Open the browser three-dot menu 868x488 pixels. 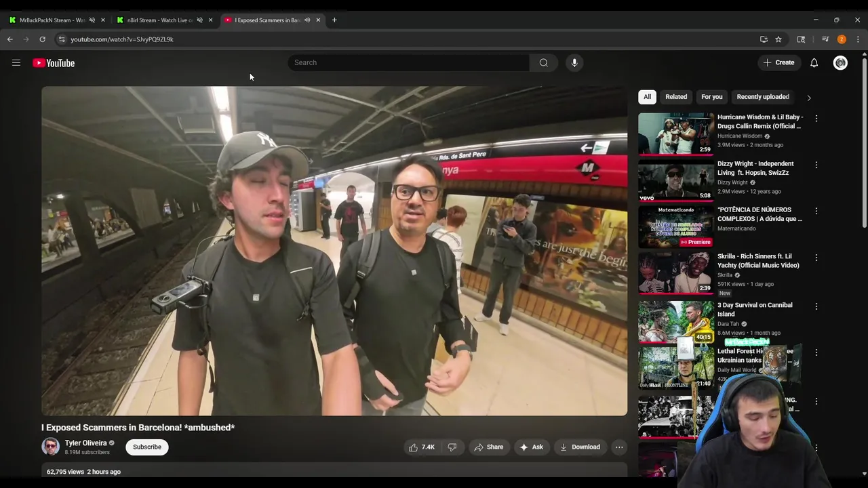coord(858,39)
